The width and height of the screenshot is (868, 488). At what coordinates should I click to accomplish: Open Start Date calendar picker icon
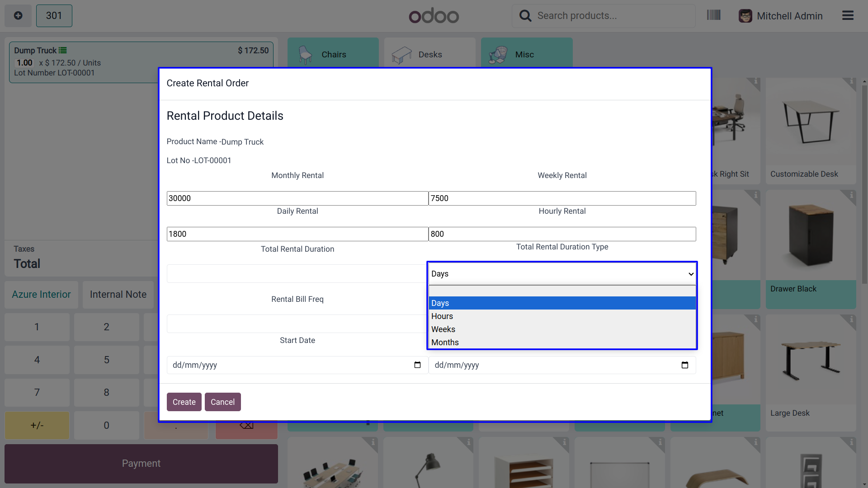[417, 365]
